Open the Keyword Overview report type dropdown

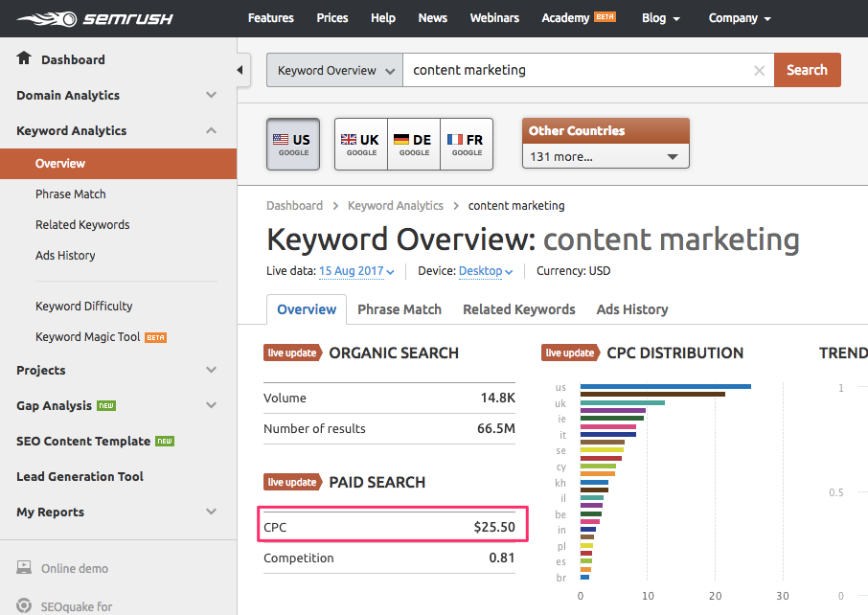tap(333, 70)
